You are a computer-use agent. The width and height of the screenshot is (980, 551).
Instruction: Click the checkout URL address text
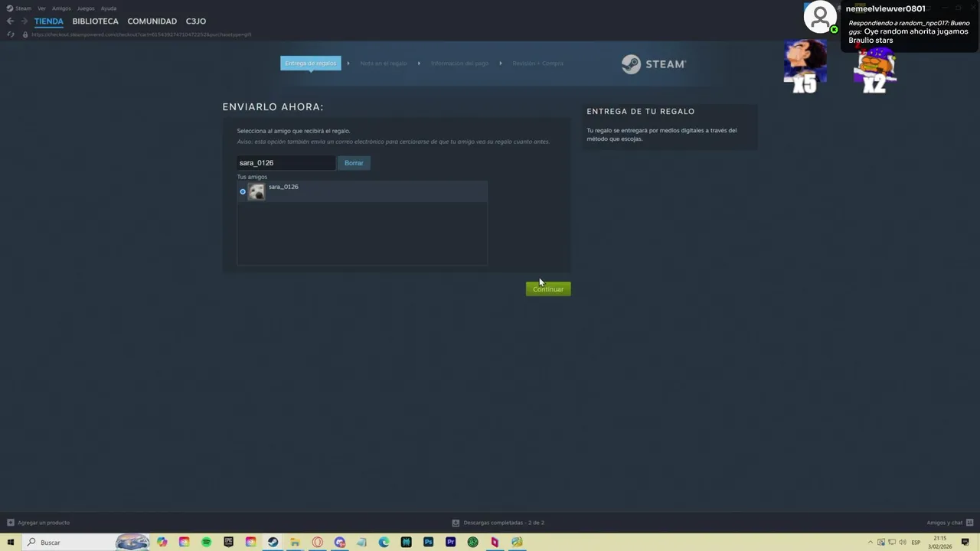142,34
